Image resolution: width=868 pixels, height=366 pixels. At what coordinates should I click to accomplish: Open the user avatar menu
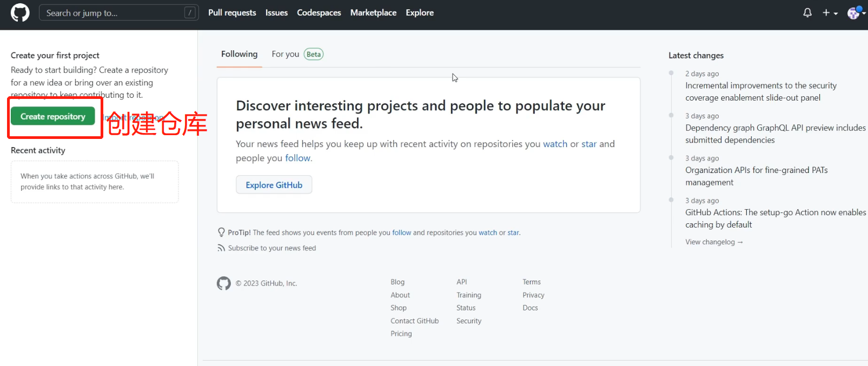856,12
